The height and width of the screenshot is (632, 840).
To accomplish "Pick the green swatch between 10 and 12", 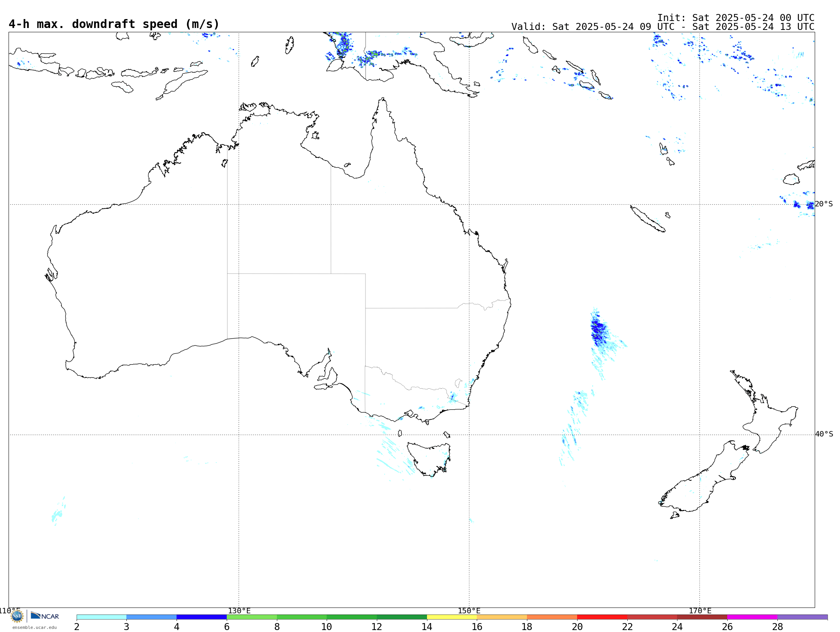I will click(x=352, y=617).
